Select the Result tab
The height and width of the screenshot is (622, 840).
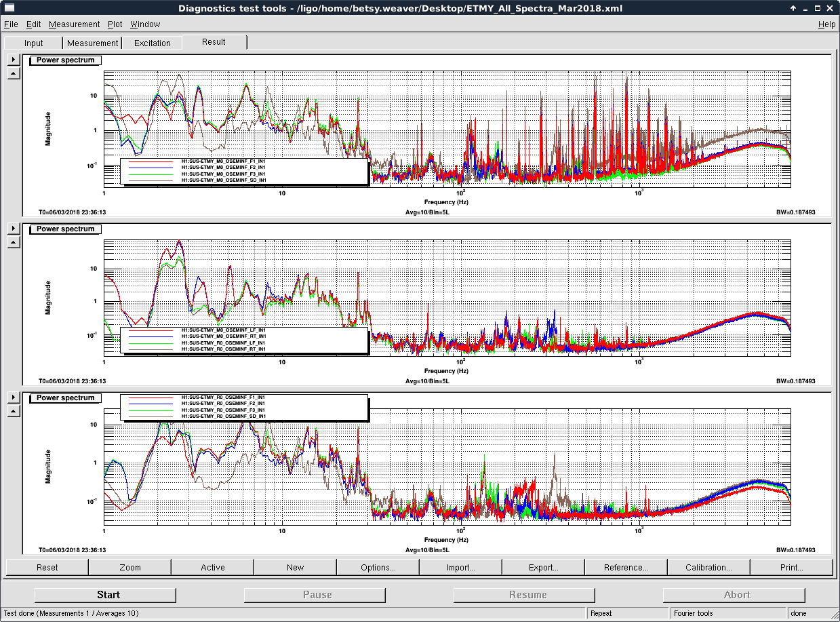[x=214, y=41]
